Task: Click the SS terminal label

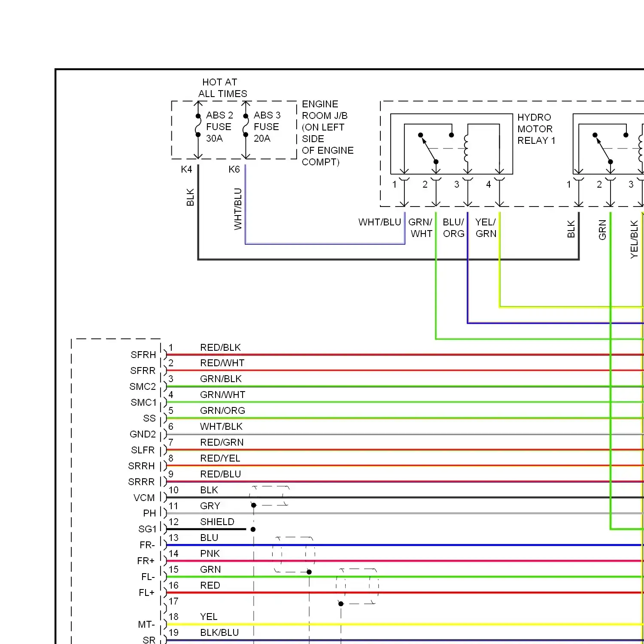Action: (149, 418)
